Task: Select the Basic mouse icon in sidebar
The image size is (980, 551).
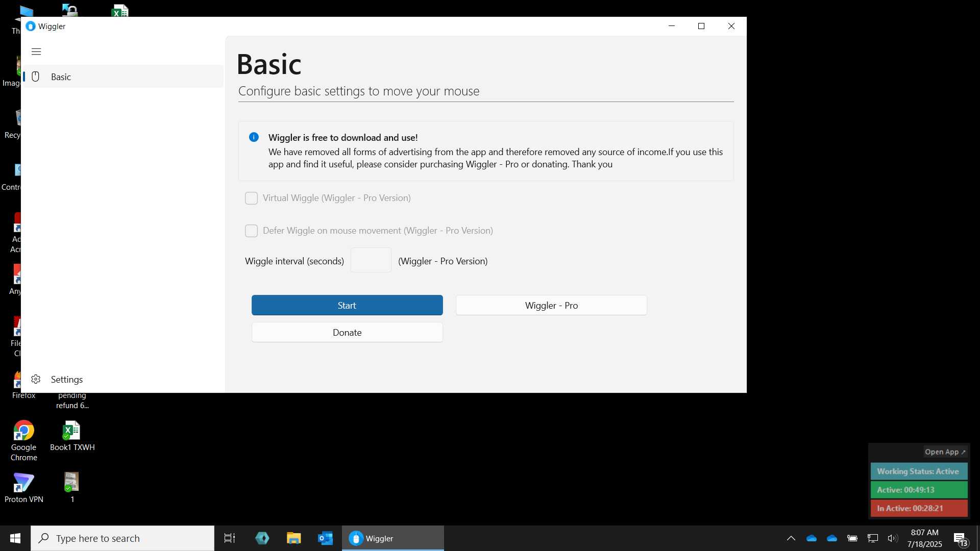Action: [x=36, y=77]
